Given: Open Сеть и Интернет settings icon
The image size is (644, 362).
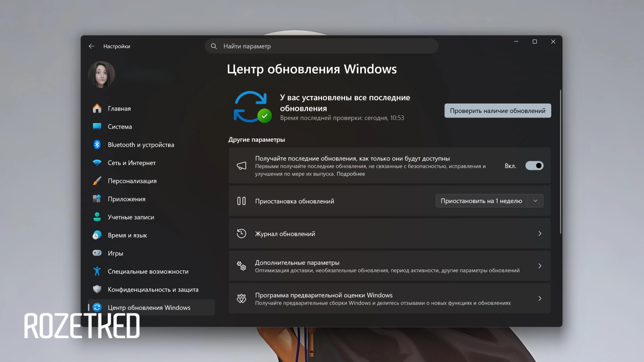Looking at the screenshot, I should (97, 163).
